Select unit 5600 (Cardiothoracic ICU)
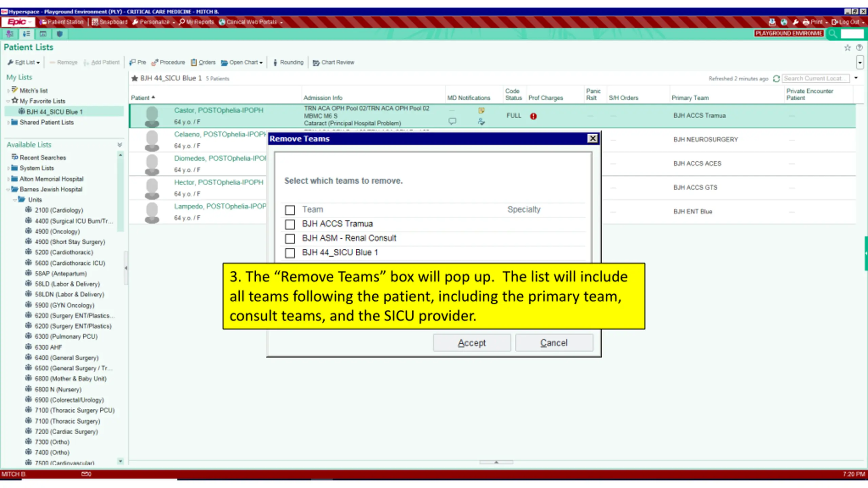The width and height of the screenshot is (868, 488). click(x=70, y=263)
